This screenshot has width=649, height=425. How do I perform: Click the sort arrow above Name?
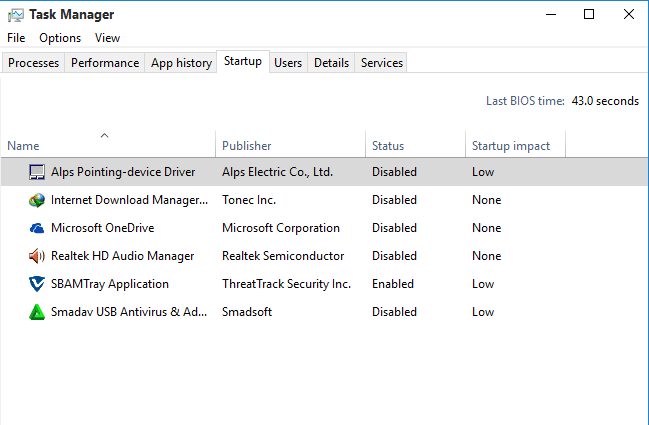coord(105,135)
